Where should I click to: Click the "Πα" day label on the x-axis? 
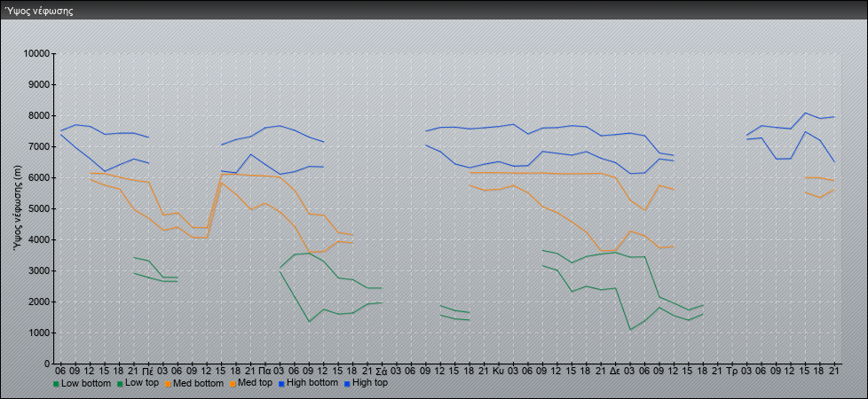coord(264,371)
